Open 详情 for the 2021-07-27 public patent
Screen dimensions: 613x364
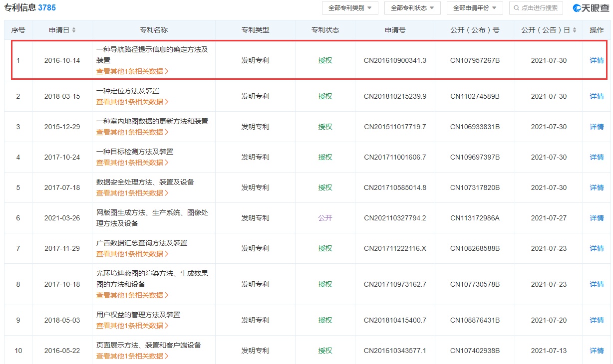point(597,218)
